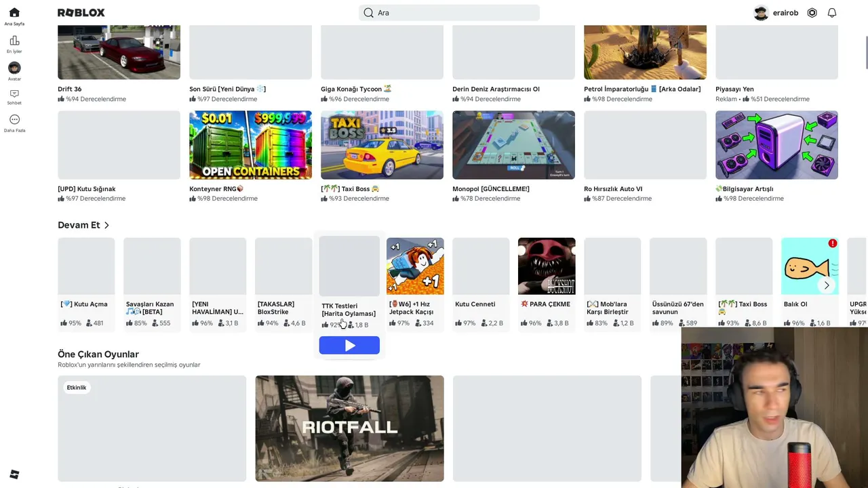Open the Balık Ol fish thumbnail

tap(810, 266)
